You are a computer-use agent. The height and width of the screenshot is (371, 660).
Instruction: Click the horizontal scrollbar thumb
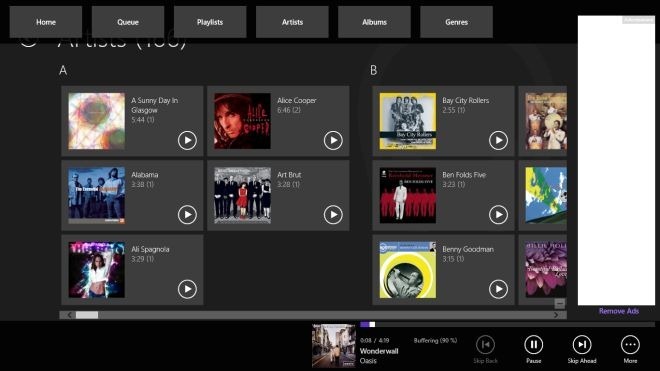87,315
